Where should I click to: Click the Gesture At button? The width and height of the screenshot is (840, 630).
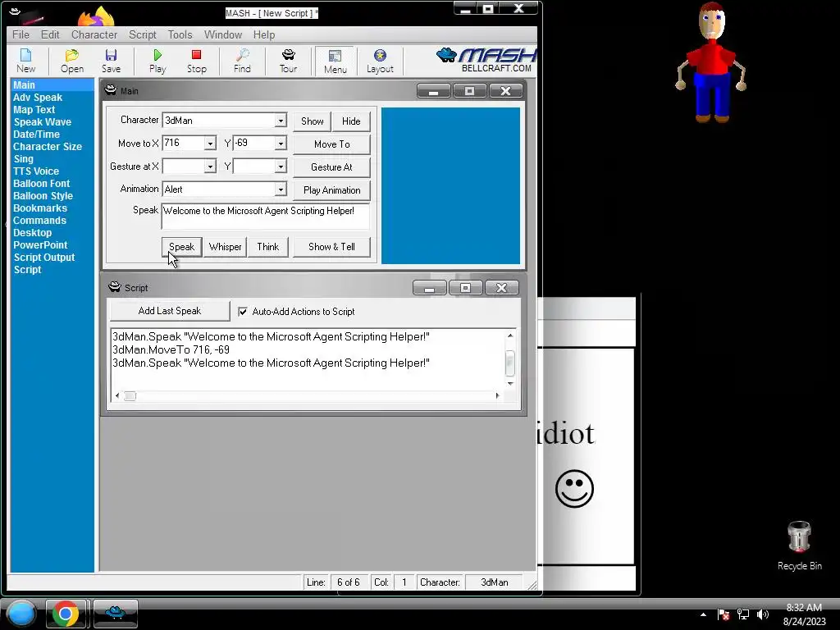tap(331, 167)
